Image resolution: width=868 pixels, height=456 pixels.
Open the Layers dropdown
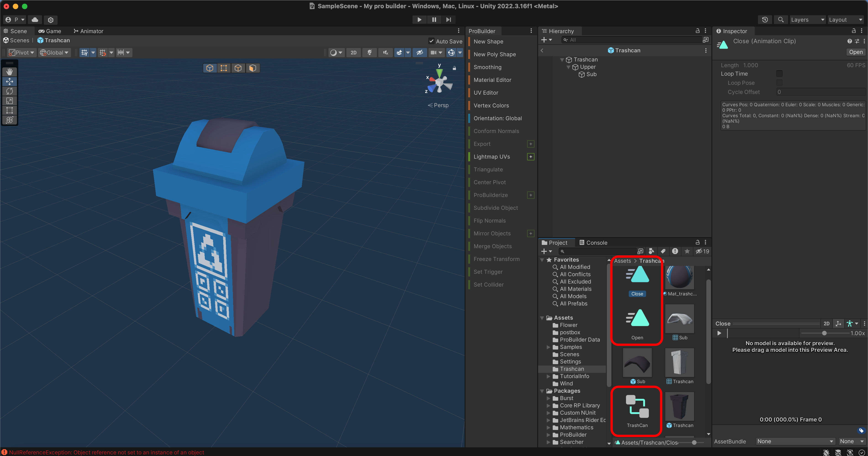coord(807,20)
